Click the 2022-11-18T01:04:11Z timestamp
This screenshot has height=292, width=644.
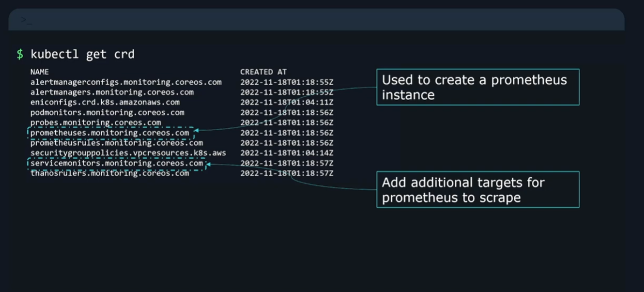click(x=286, y=102)
